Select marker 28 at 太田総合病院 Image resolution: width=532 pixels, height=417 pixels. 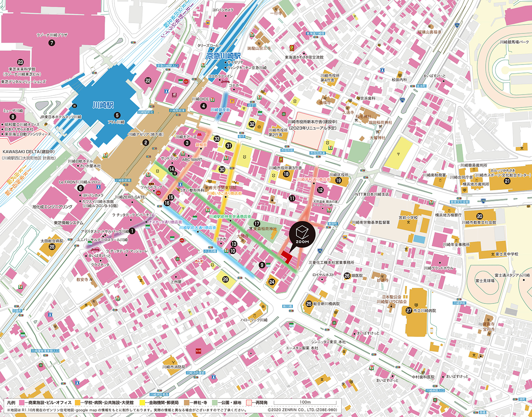pyautogui.click(x=52, y=247)
